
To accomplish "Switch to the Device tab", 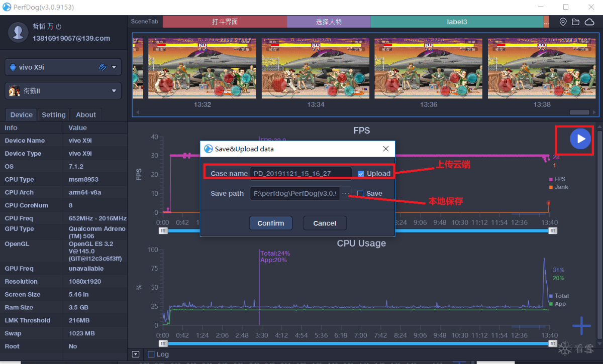I will 22,114.
